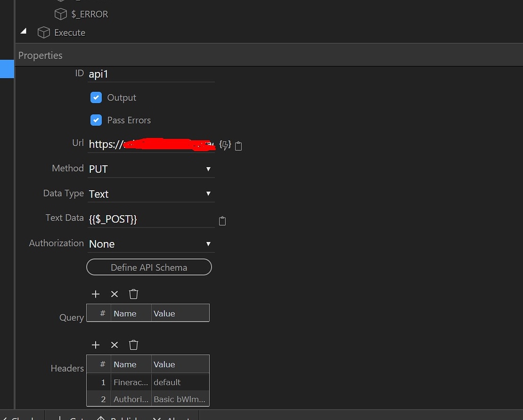Focus the Url input field

tap(151, 144)
